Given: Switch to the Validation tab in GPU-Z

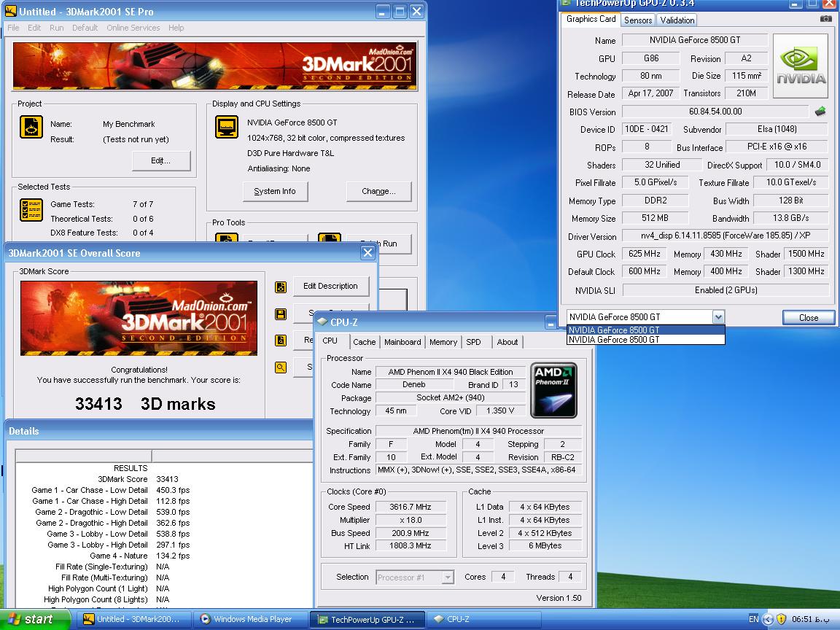Looking at the screenshot, I should pos(677,20).
